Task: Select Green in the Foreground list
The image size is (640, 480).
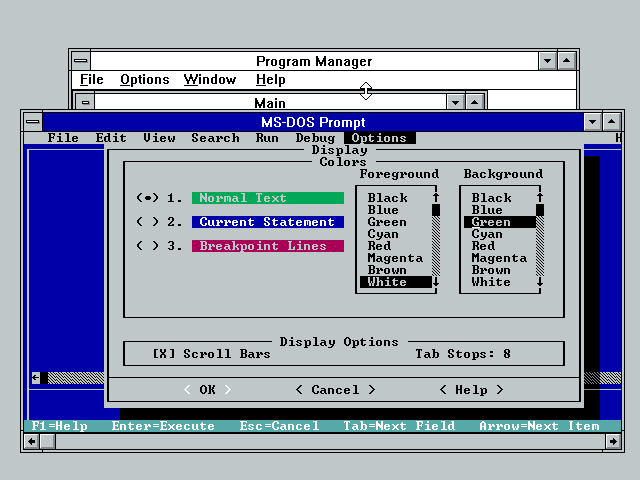Action: pyautogui.click(x=395, y=222)
